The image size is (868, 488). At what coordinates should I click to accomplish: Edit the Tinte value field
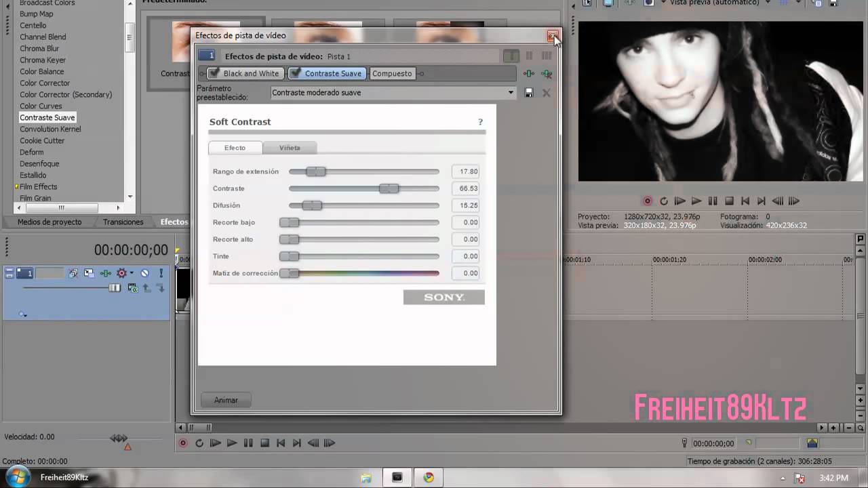point(465,256)
